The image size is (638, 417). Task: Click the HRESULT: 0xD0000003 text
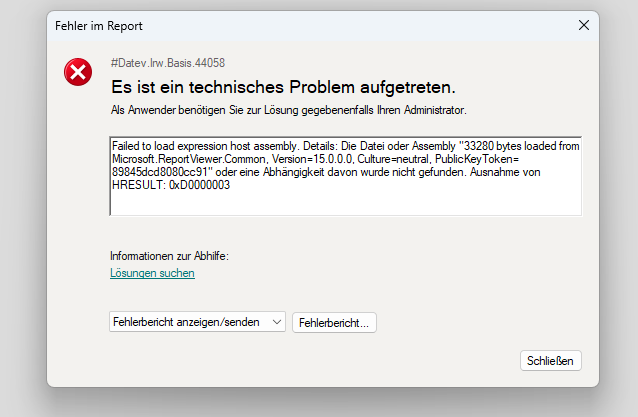[171, 185]
